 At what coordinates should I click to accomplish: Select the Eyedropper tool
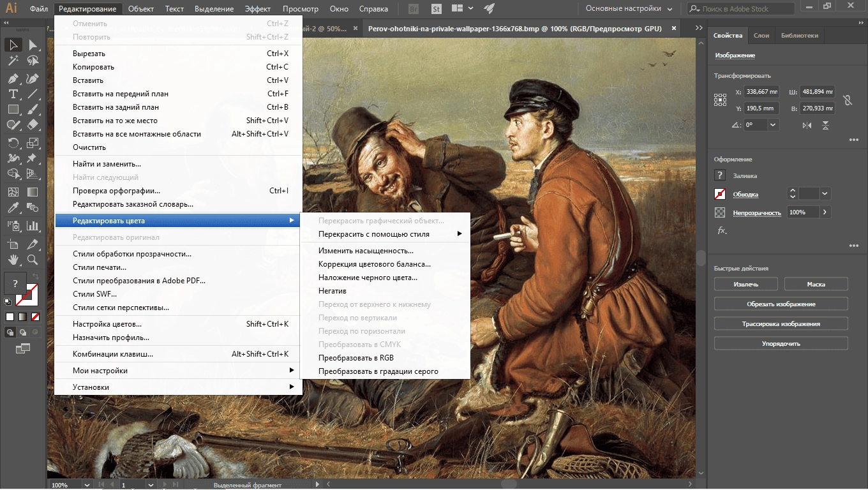pyautogui.click(x=13, y=208)
